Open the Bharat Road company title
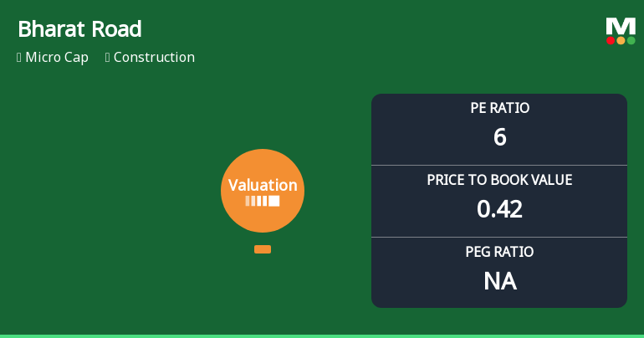The image size is (644, 338). pos(79,29)
